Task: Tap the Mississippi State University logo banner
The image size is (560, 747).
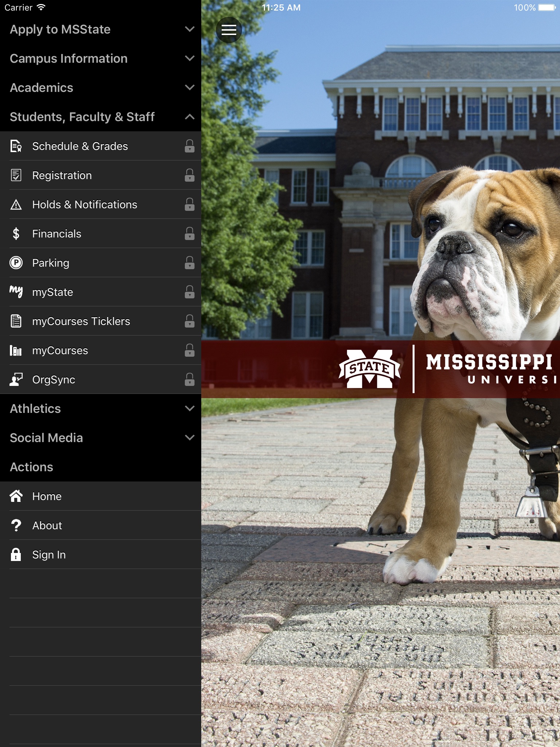Action: tap(381, 369)
